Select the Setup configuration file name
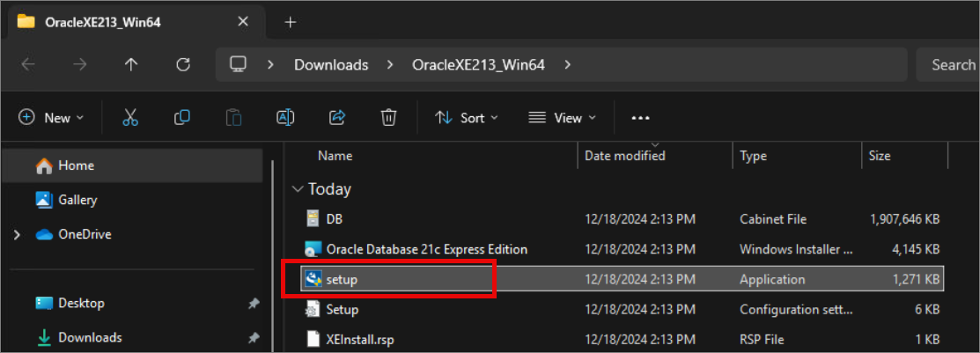 [342, 309]
